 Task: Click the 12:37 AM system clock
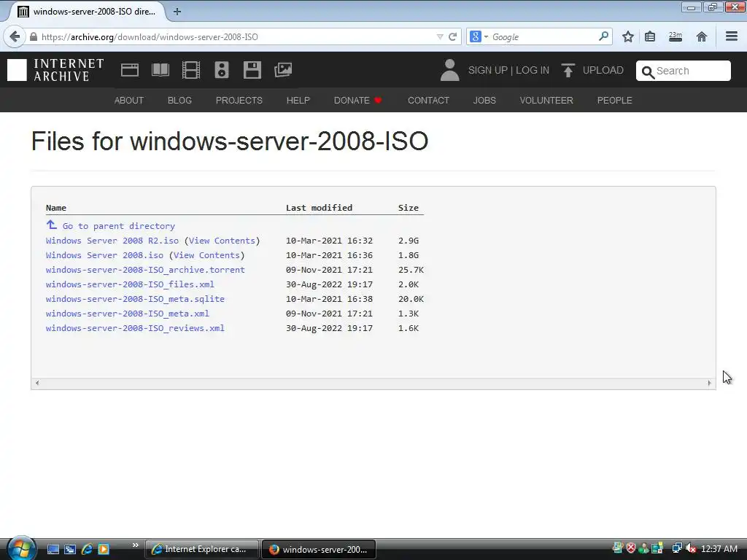pos(719,549)
